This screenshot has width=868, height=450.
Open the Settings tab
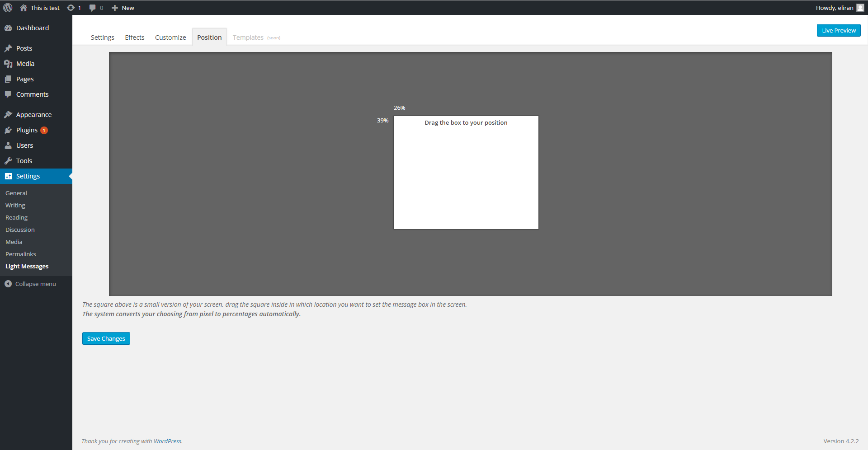point(103,37)
